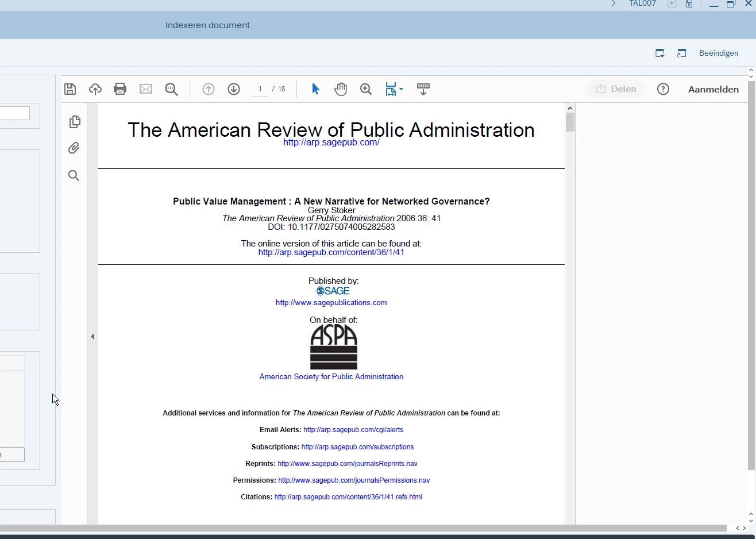This screenshot has width=756, height=539.
Task: Click Beëindigen to end the session
Action: tap(719, 53)
